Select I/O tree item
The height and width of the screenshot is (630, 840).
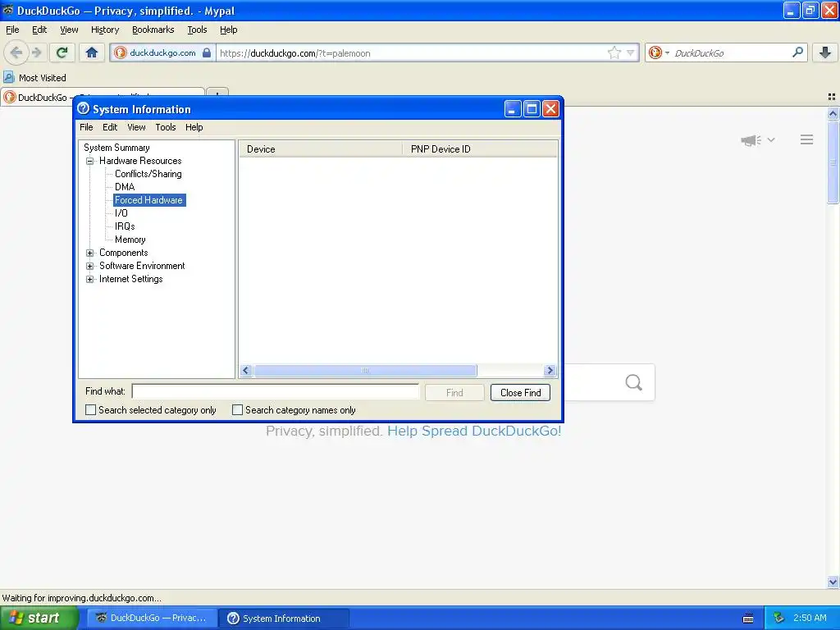pos(121,213)
